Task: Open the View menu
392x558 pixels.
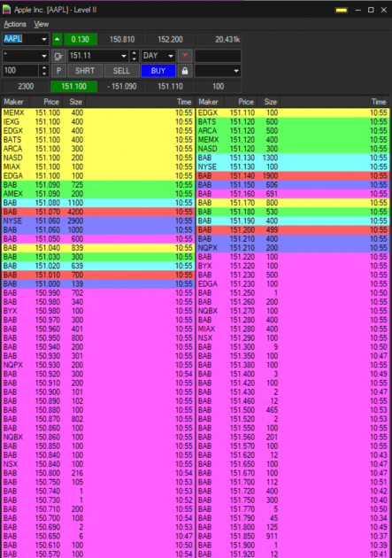Action: click(42, 24)
